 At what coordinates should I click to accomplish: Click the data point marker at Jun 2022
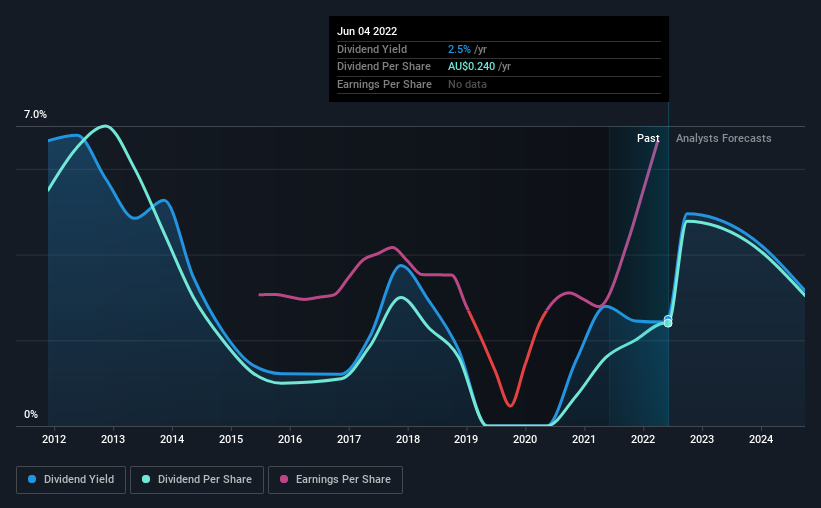coord(668,322)
